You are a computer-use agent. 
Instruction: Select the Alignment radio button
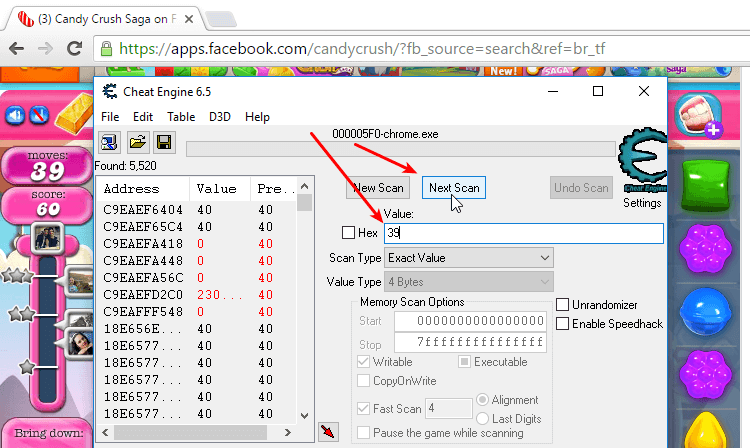pyautogui.click(x=483, y=399)
